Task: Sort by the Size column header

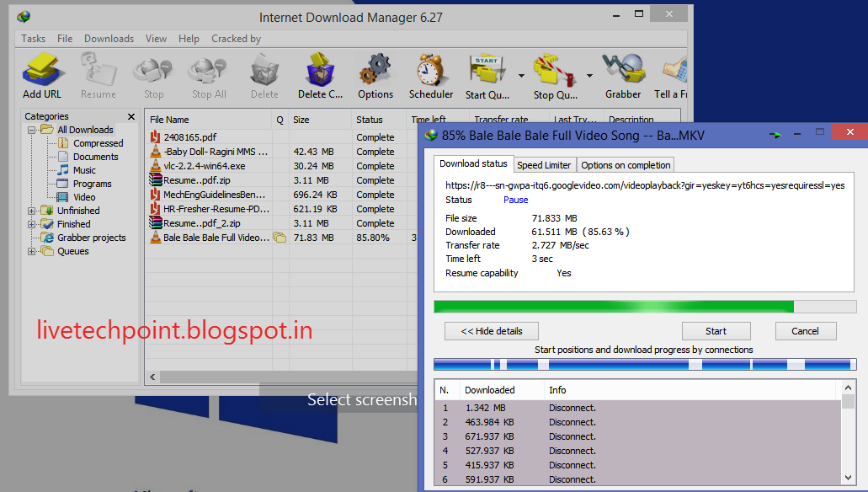Action: pyautogui.click(x=320, y=120)
